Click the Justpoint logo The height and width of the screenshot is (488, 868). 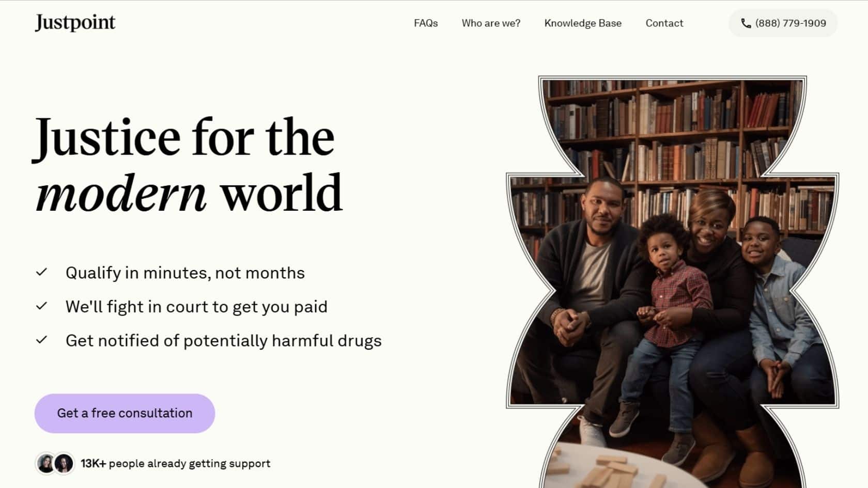[75, 23]
